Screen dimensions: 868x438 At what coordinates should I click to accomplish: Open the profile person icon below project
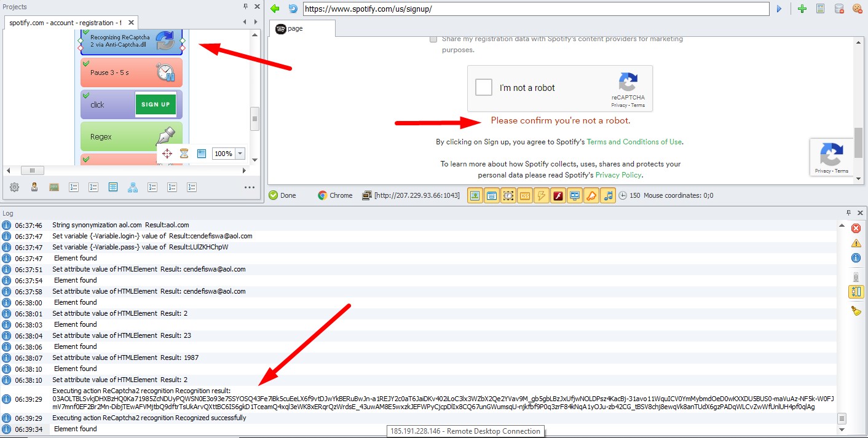34,187
